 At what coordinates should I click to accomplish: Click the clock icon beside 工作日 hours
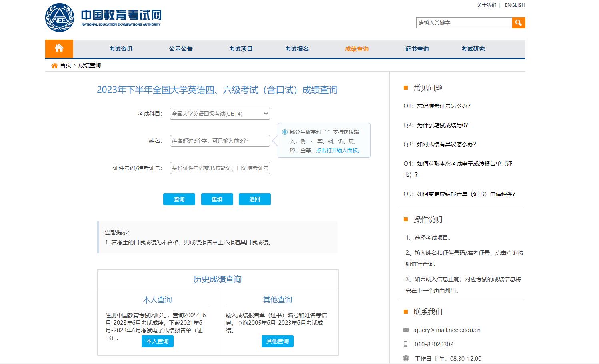click(406, 358)
